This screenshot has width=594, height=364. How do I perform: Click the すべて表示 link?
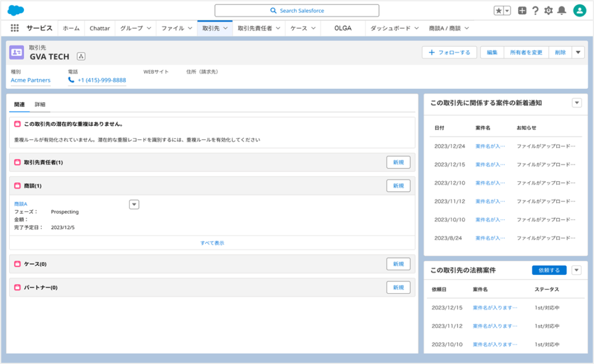212,243
